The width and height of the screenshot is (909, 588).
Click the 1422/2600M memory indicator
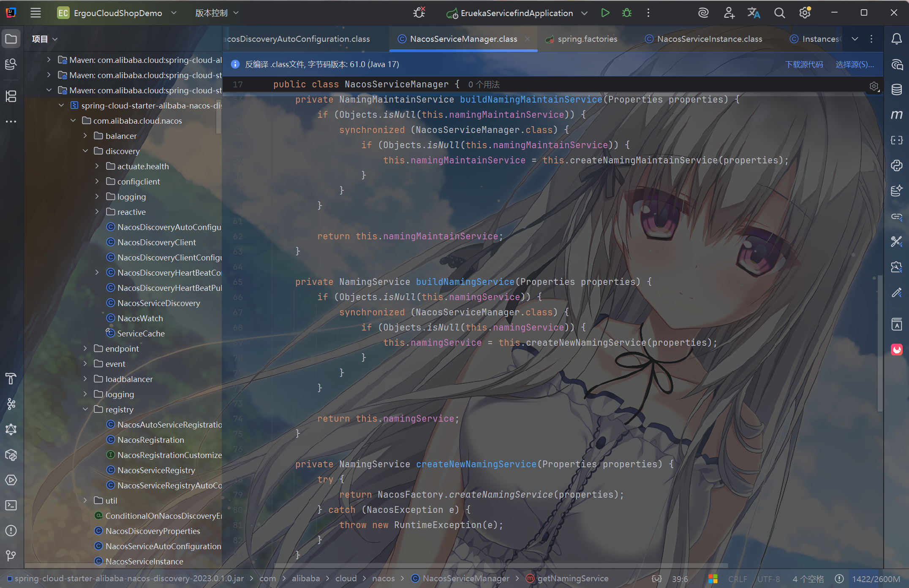coord(876,579)
